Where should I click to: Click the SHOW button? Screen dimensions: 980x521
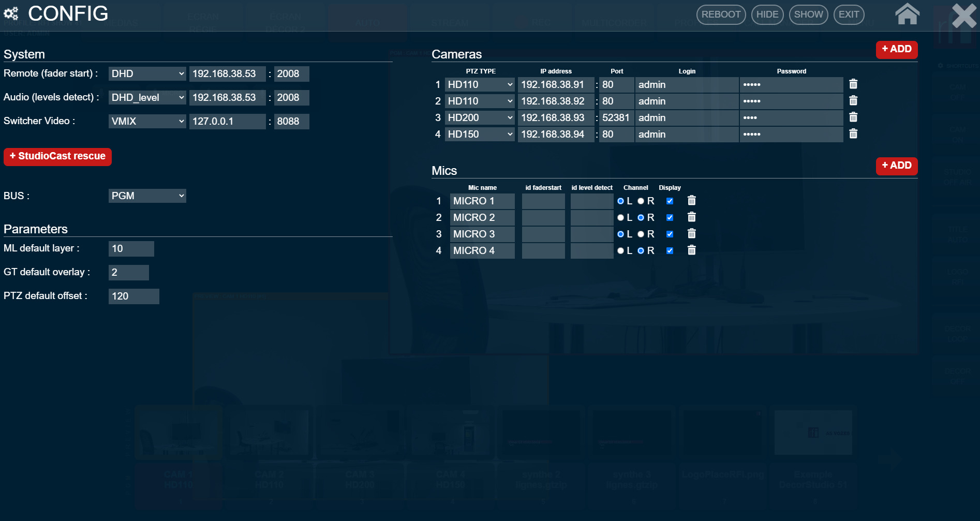(x=808, y=14)
